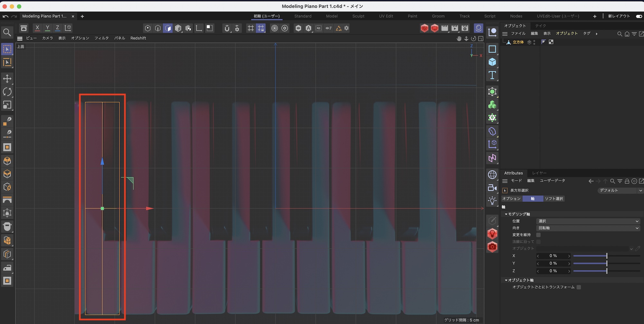
Task: Add a Light object icon
Action: click(x=492, y=201)
